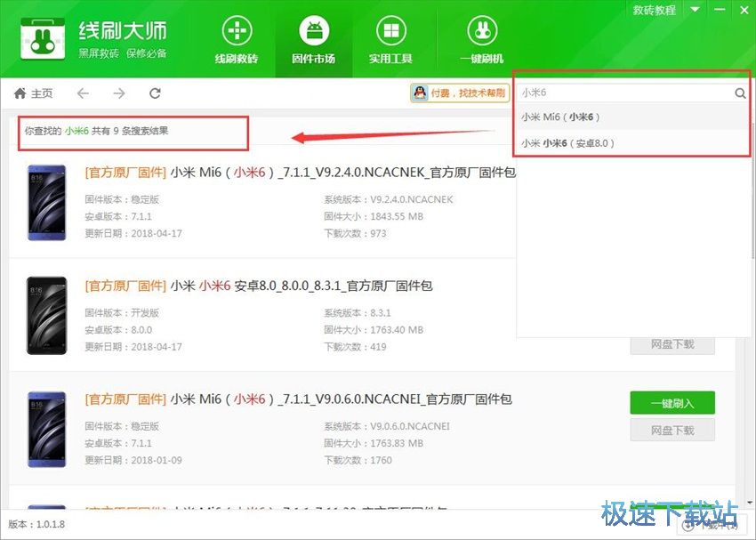Minimize the 线刷大师 window
Screen dimensions: 756x540
click(x=720, y=9)
